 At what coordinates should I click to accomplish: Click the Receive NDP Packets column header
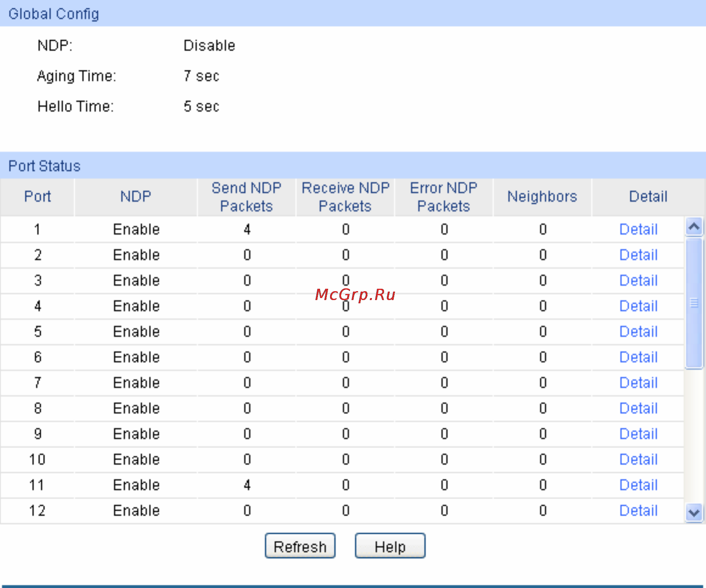click(345, 197)
